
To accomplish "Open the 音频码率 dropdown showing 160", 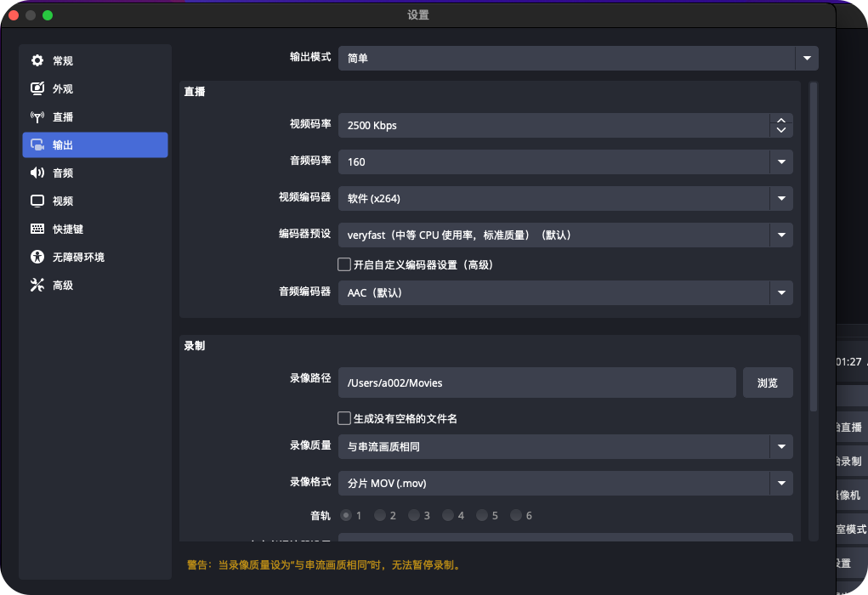I will [565, 161].
